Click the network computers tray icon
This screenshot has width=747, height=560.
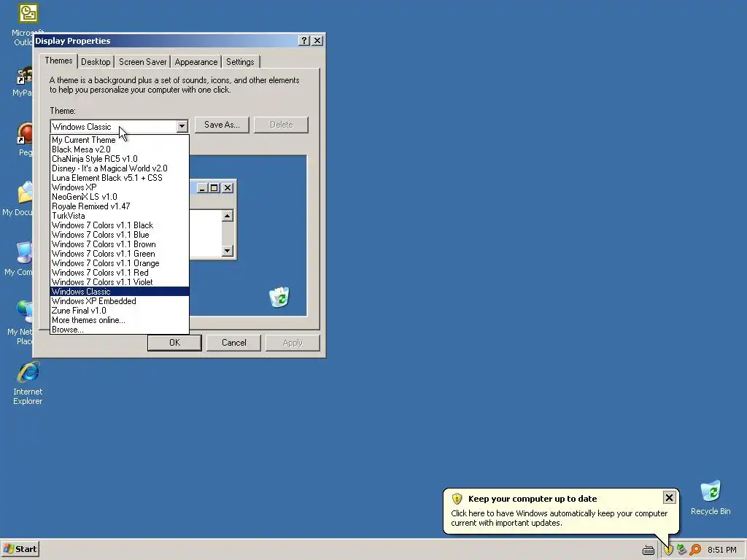coord(682,550)
